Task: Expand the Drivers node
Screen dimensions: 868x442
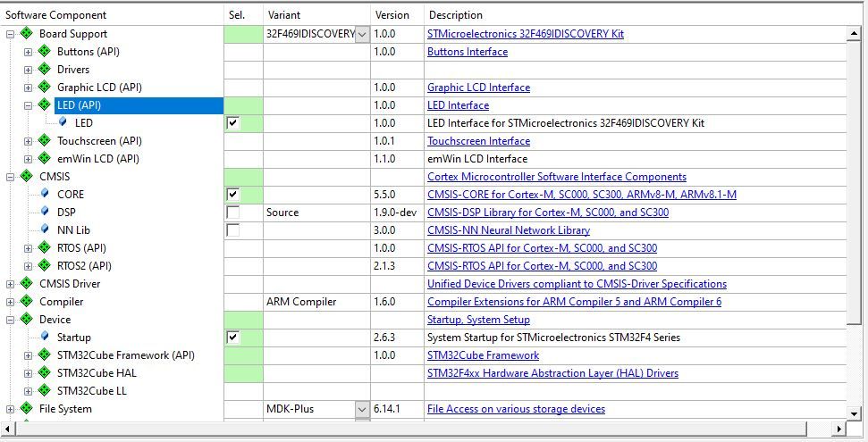Action: coord(28,70)
